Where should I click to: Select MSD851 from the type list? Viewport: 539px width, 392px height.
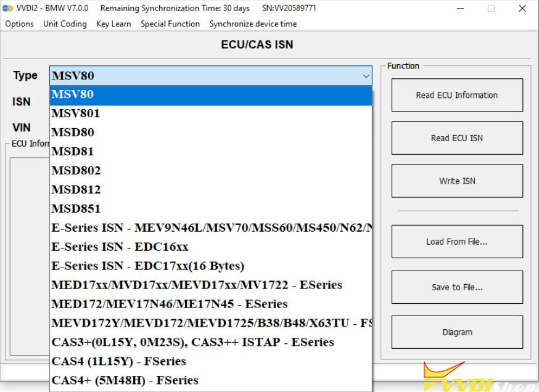point(211,208)
